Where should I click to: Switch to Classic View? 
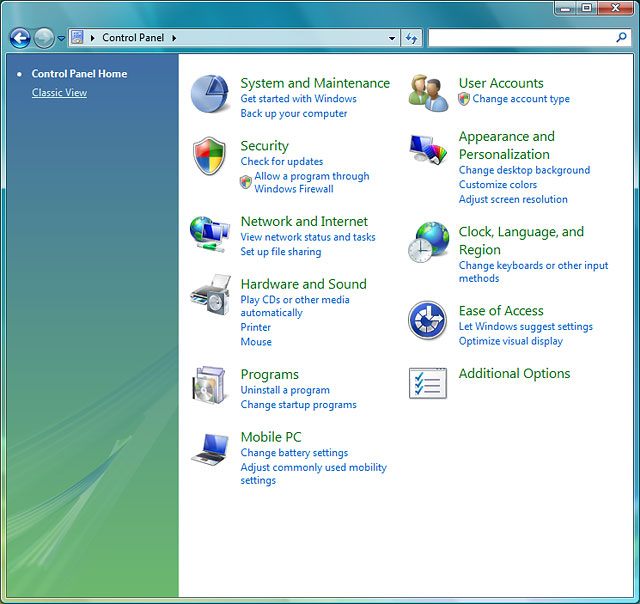tap(59, 93)
